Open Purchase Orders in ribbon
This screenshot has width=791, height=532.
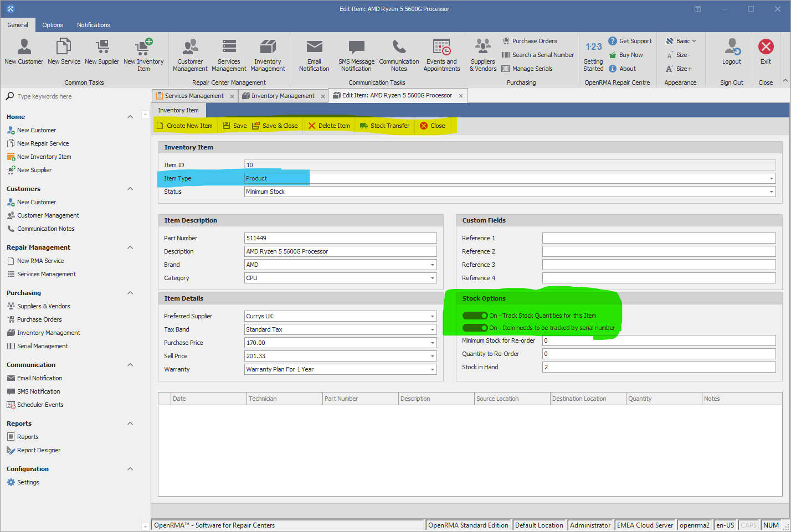[530, 41]
